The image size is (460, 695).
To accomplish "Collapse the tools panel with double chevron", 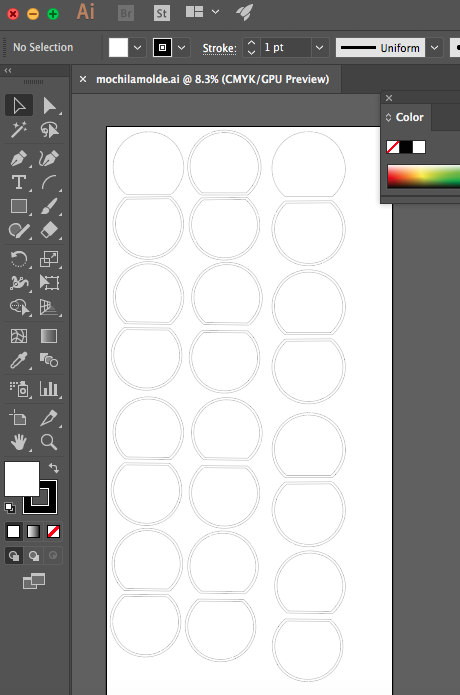I will pos(8,70).
